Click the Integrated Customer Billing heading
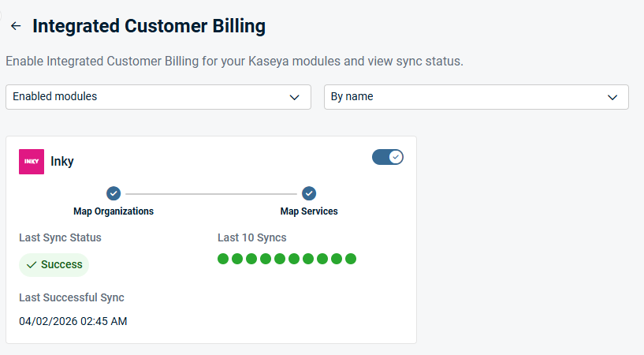Image resolution: width=644 pixels, height=355 pixels. pyautogui.click(x=149, y=26)
